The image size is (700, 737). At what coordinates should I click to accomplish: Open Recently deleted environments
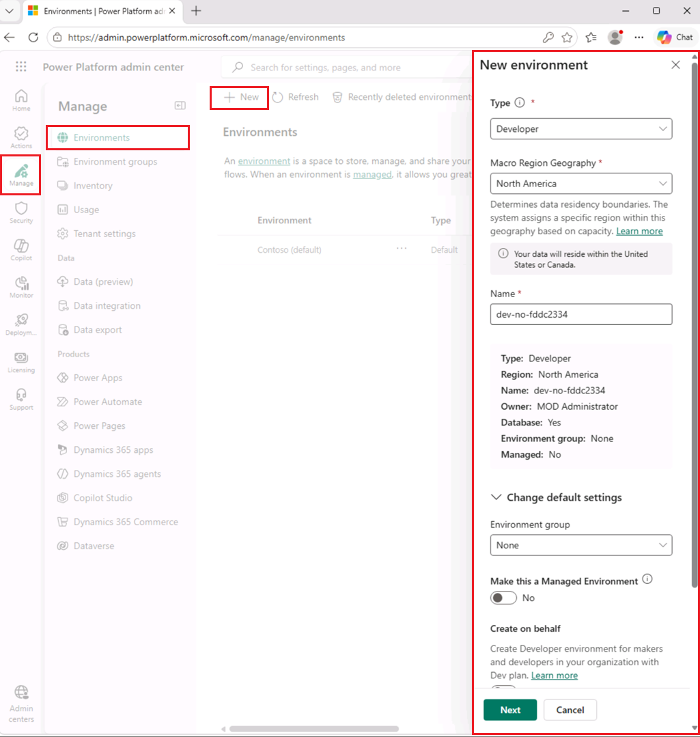coord(402,97)
